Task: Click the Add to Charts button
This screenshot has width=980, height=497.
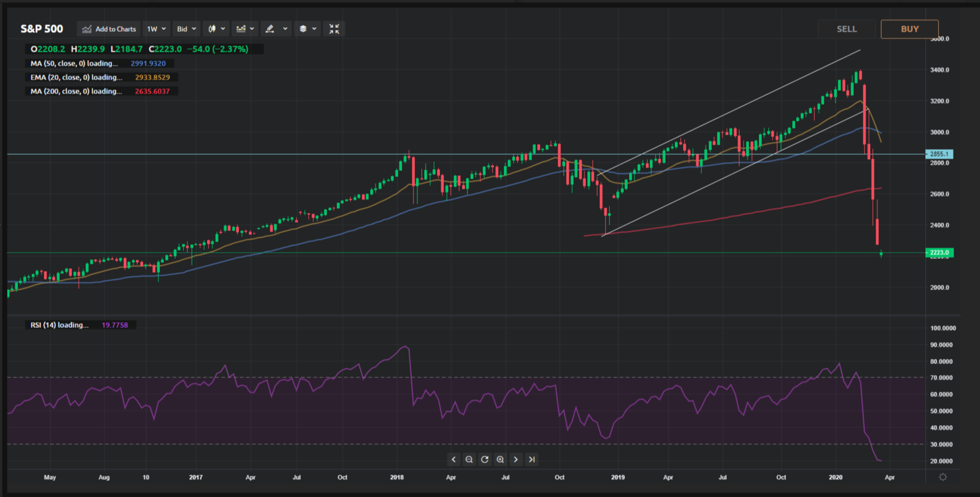Action: [x=109, y=29]
